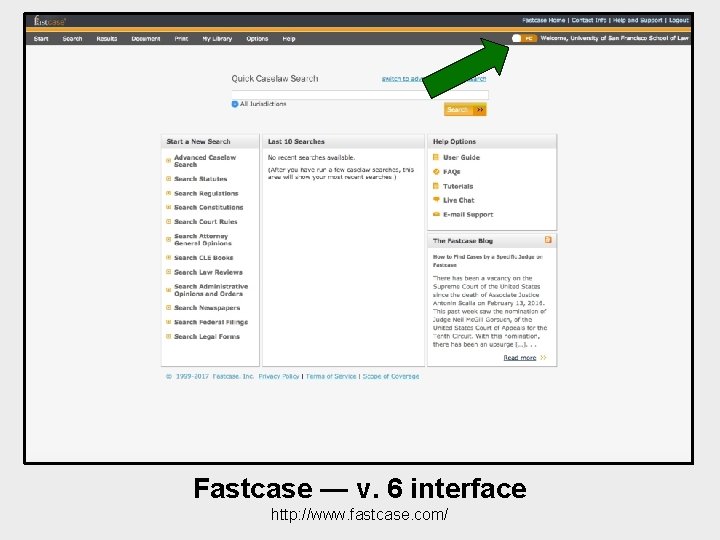720x540 pixels.
Task: Open the Terms of Service link
Action: [x=331, y=376]
